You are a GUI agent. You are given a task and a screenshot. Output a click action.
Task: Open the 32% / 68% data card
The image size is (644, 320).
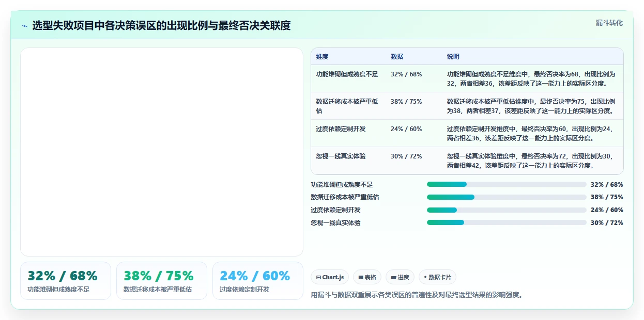66,281
